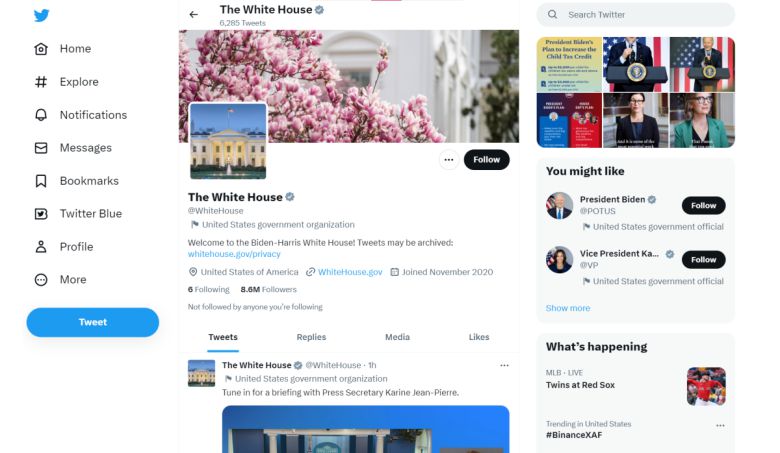Switch to the Replies tab
Screen dimensions: 780x453
[311, 337]
